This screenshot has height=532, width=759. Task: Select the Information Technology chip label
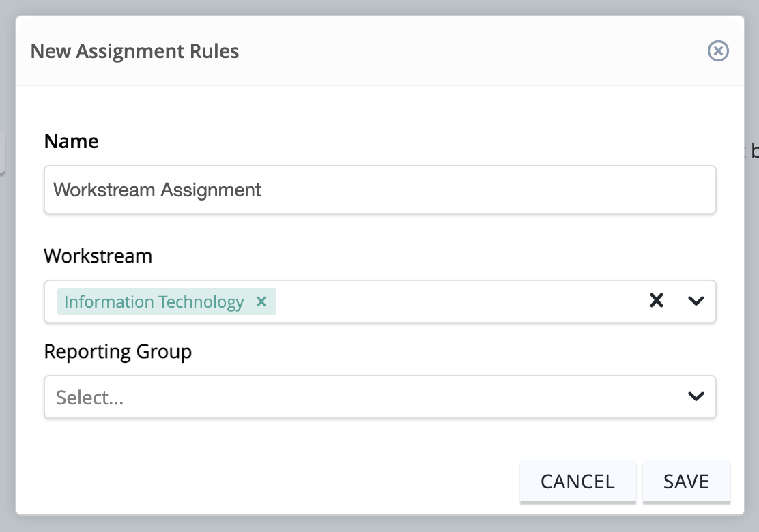[x=154, y=301]
